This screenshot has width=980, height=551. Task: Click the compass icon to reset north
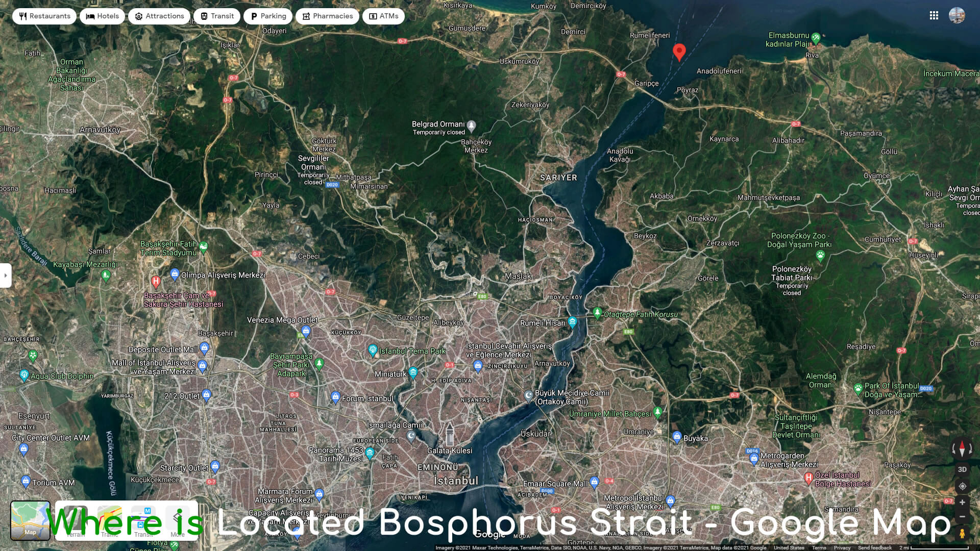click(962, 449)
